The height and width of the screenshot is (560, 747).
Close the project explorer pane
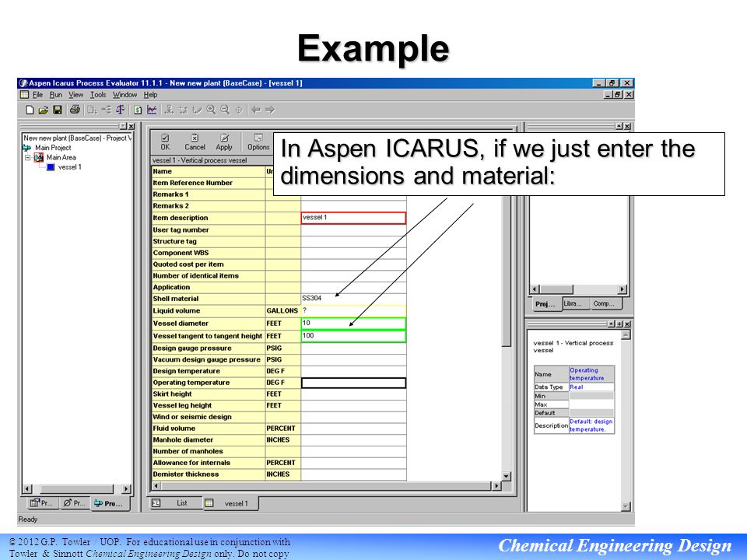pyautogui.click(x=131, y=126)
